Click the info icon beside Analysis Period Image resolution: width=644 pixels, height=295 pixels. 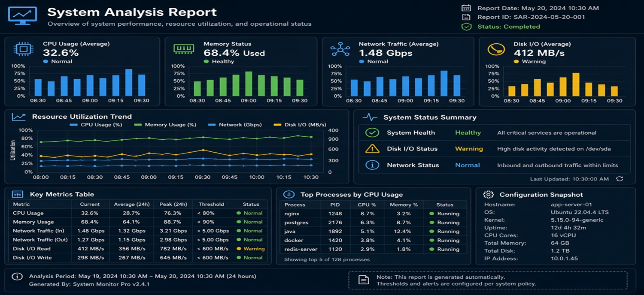(x=17, y=277)
